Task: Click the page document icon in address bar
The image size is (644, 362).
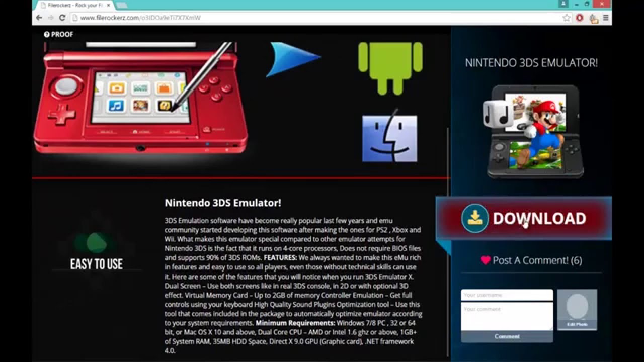Action: pos(74,18)
